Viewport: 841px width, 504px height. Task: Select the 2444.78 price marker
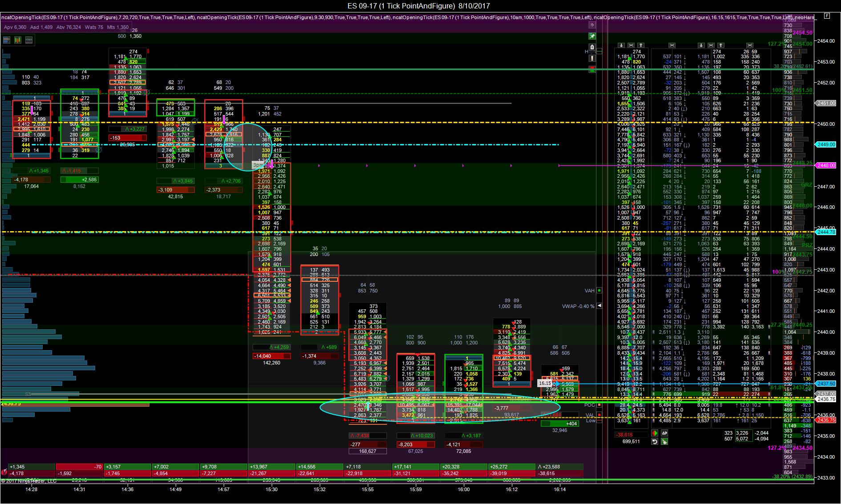click(826, 232)
